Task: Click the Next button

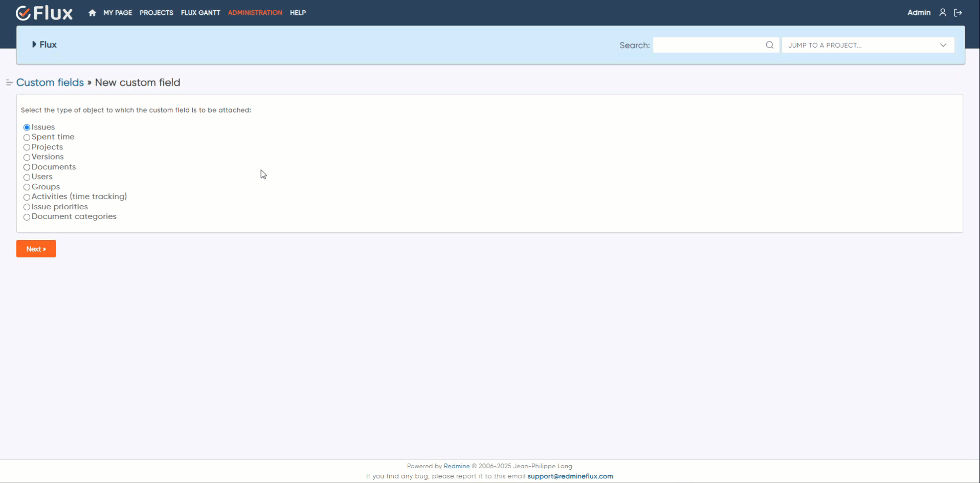Action: tap(36, 249)
